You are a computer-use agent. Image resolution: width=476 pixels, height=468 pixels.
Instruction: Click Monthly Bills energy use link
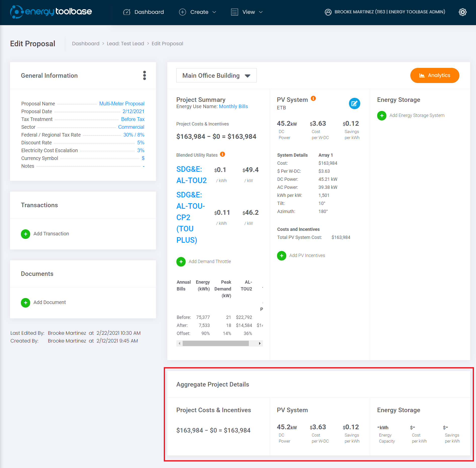[x=233, y=106]
